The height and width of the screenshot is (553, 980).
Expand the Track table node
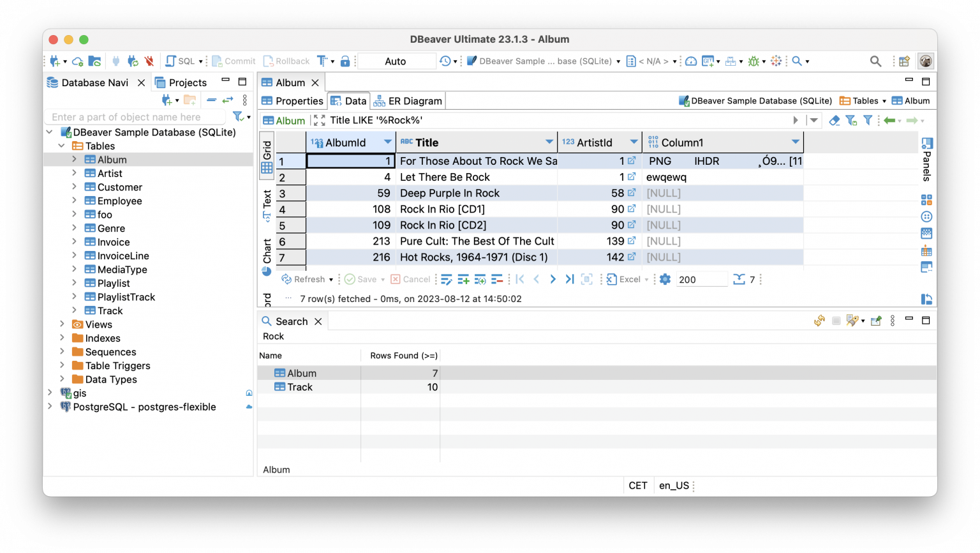click(x=74, y=310)
